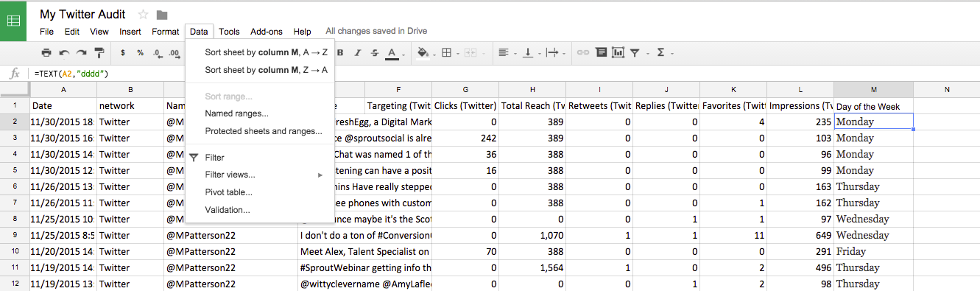Choose Filter in the Data menu
This screenshot has height=291, width=980.
(261, 158)
